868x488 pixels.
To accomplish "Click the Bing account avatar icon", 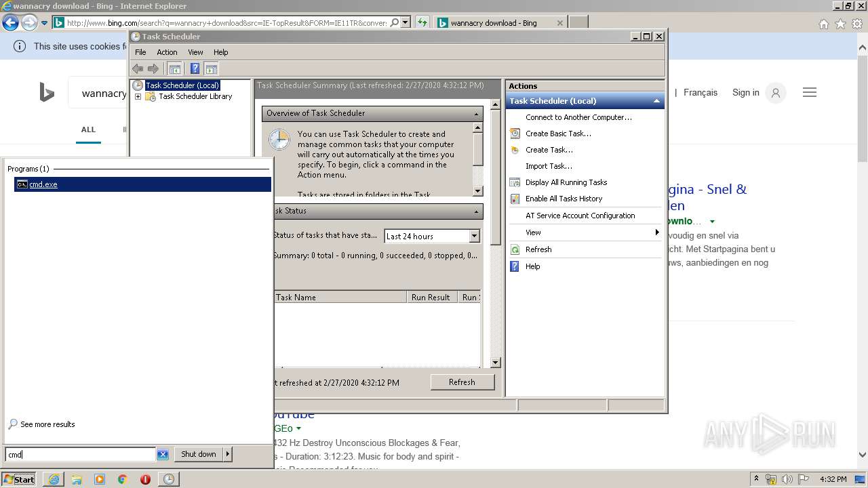I will [775, 93].
